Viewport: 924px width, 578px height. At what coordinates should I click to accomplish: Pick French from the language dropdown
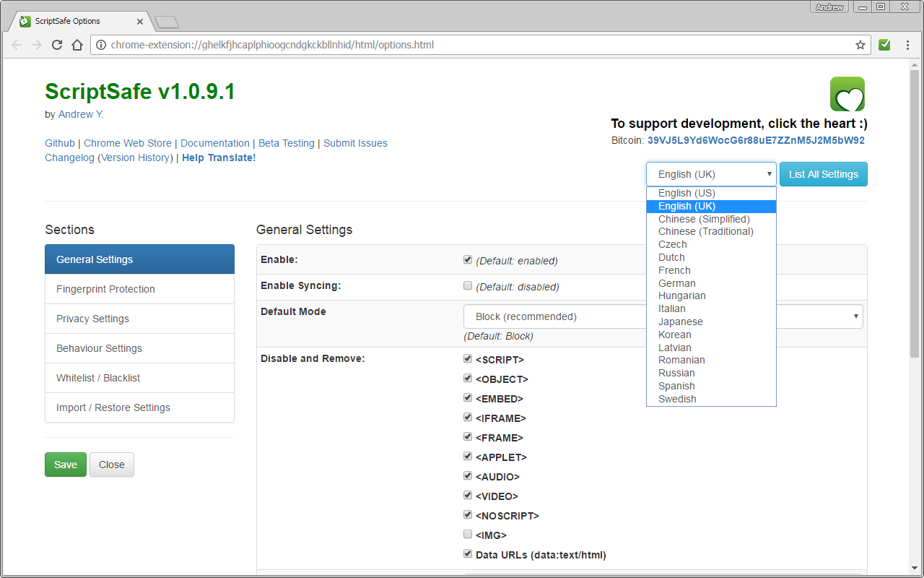pos(711,270)
